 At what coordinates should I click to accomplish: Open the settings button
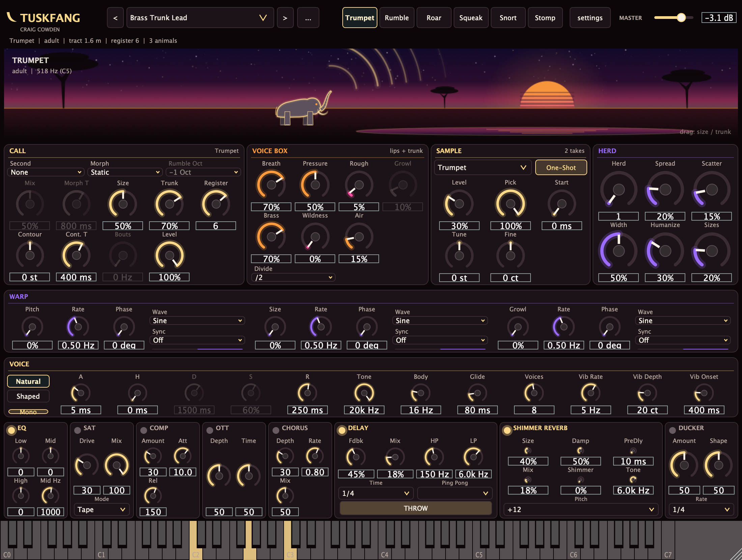coord(590,18)
